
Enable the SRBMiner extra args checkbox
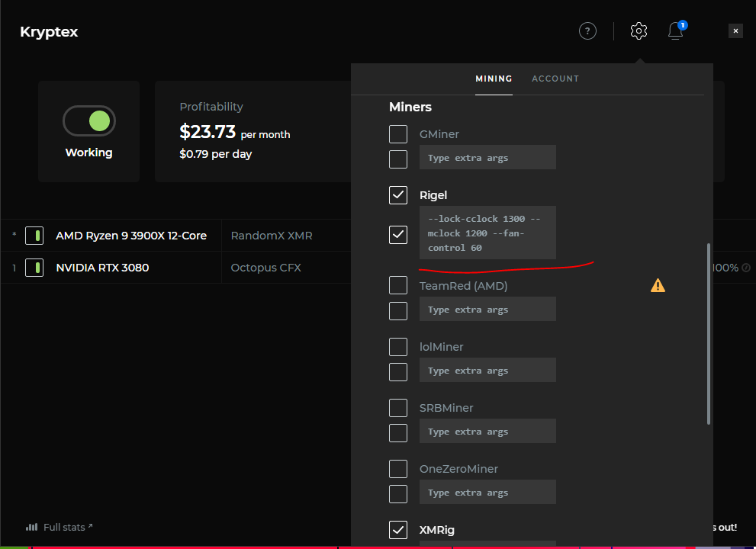tap(397, 433)
